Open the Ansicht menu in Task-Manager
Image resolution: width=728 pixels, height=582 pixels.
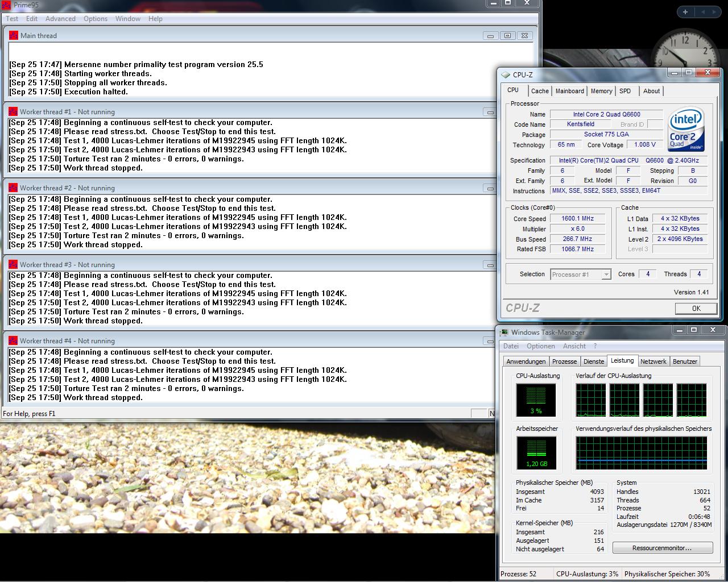(x=574, y=346)
